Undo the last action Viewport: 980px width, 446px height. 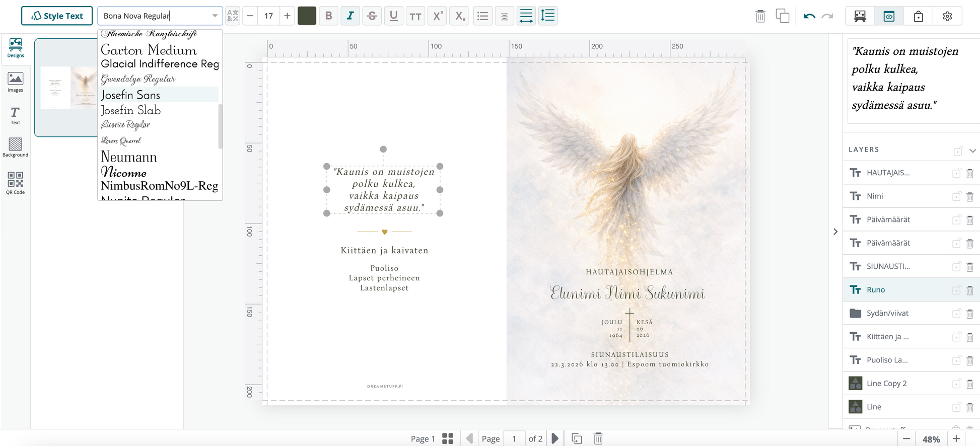(809, 16)
